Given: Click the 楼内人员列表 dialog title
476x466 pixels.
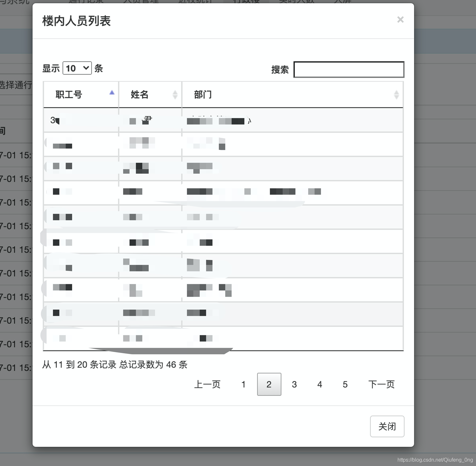Looking at the screenshot, I should point(77,21).
